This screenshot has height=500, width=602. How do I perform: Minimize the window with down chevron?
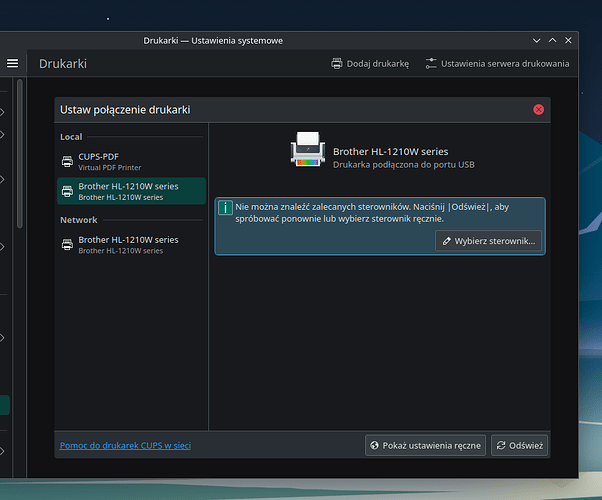tap(536, 41)
